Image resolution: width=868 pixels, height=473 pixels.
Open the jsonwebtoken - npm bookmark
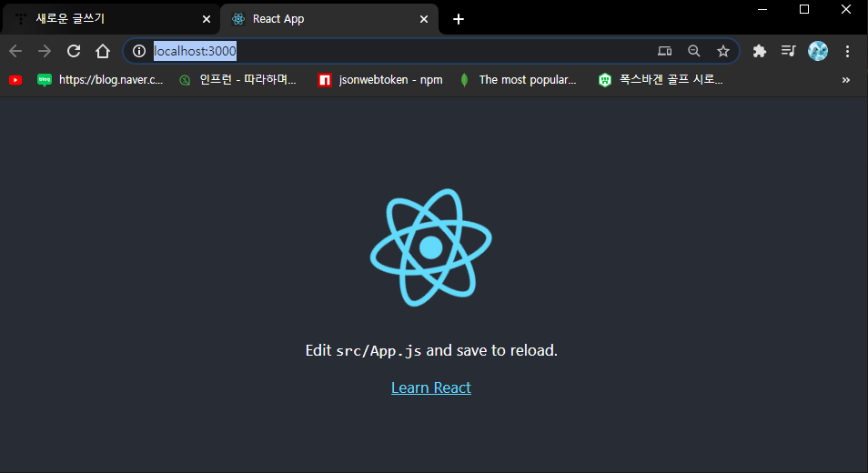point(380,80)
